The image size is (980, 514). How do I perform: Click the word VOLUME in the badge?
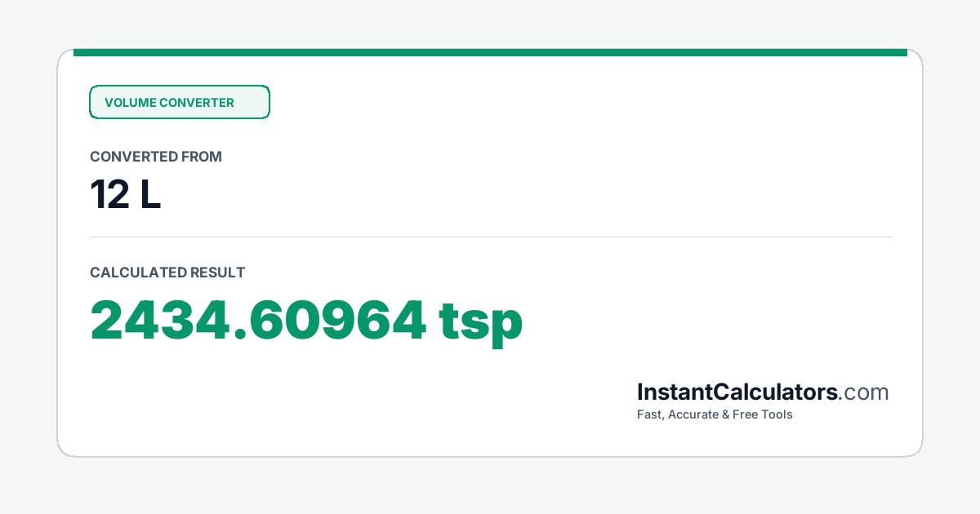point(130,103)
